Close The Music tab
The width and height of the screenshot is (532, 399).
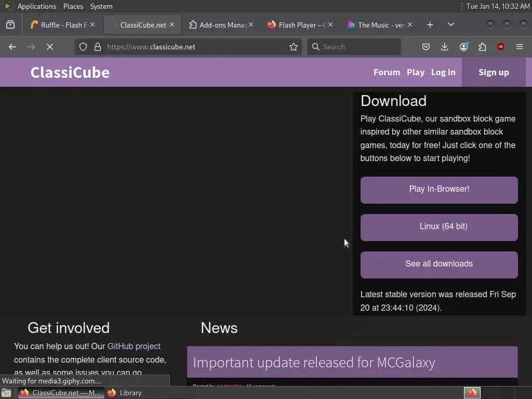pos(410,25)
